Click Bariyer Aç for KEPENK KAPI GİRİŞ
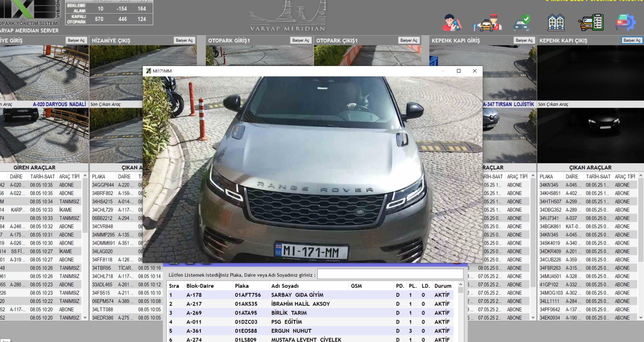 (525, 40)
